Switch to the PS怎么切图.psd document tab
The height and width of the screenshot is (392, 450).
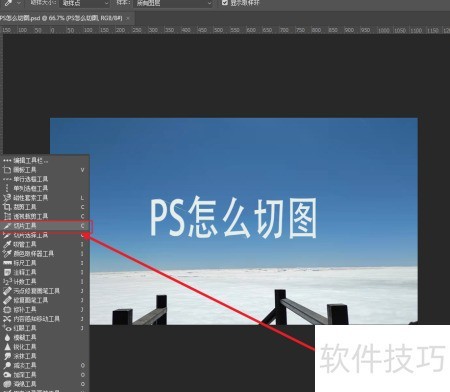[x=62, y=18]
